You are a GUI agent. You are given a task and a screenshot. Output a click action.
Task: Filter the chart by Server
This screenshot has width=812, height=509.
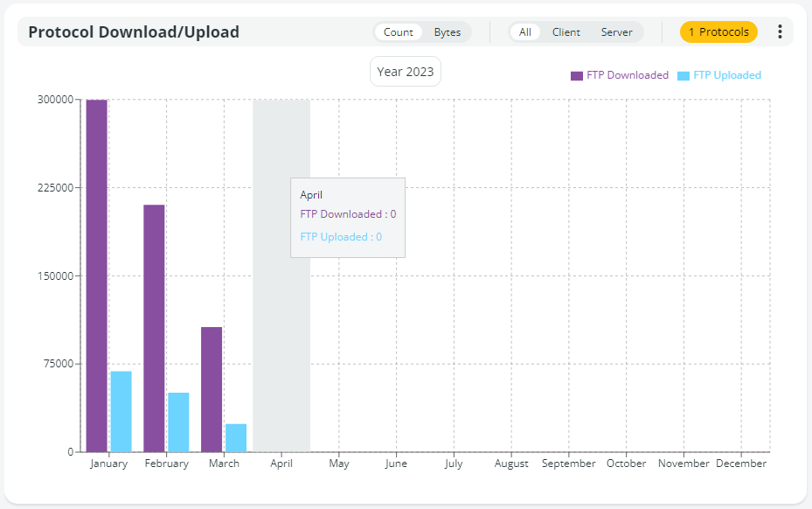point(616,32)
